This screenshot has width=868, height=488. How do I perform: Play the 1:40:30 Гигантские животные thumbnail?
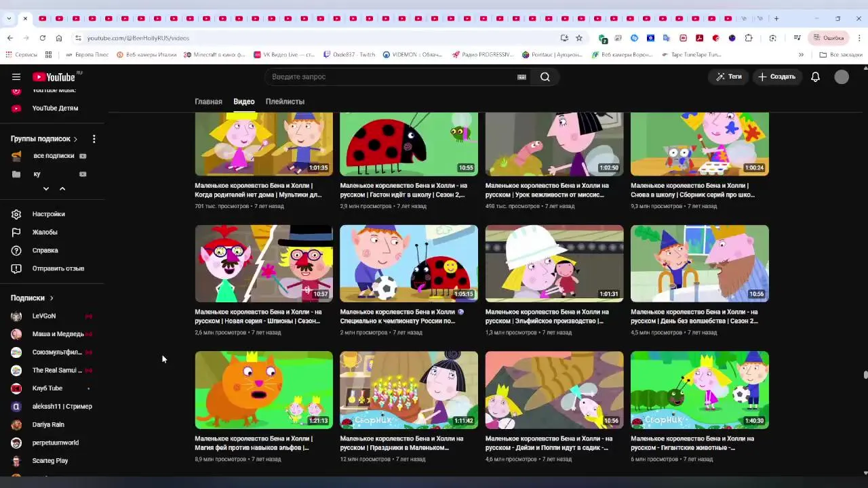point(700,390)
